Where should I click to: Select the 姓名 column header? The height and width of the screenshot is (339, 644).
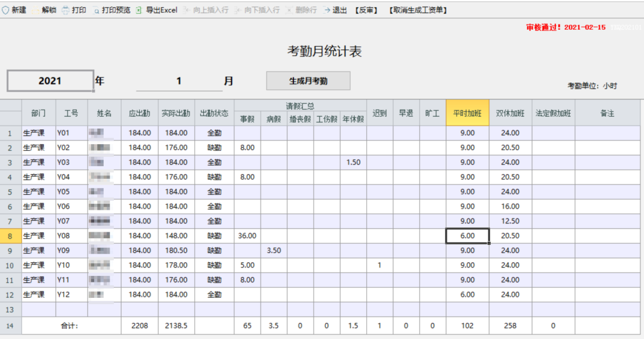point(104,113)
